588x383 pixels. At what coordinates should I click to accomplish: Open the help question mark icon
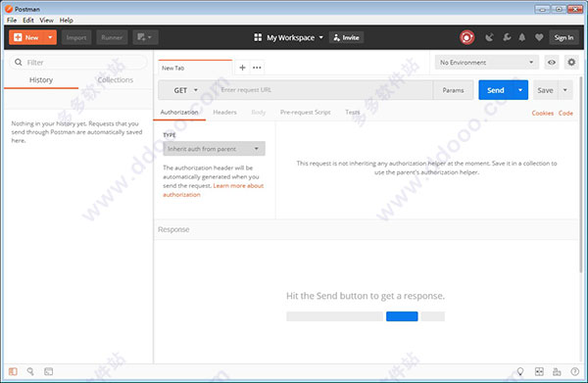pos(575,371)
